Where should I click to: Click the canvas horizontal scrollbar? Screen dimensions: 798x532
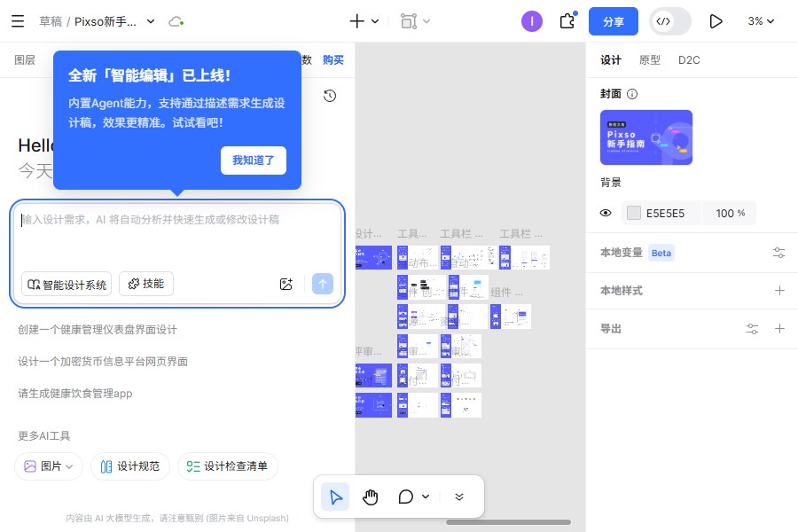pos(508,522)
